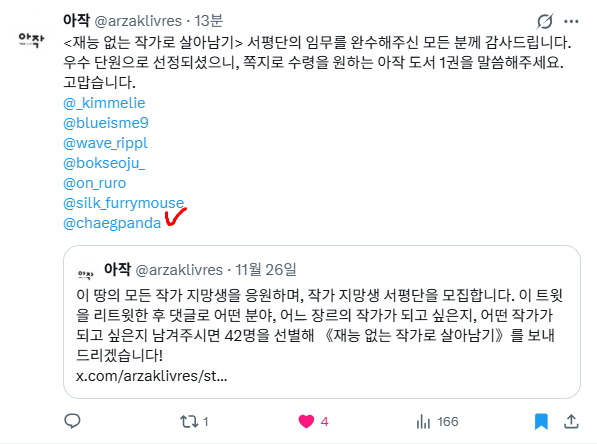Open the checked @chaegpanda mention
The width and height of the screenshot is (597, 444).
click(112, 223)
